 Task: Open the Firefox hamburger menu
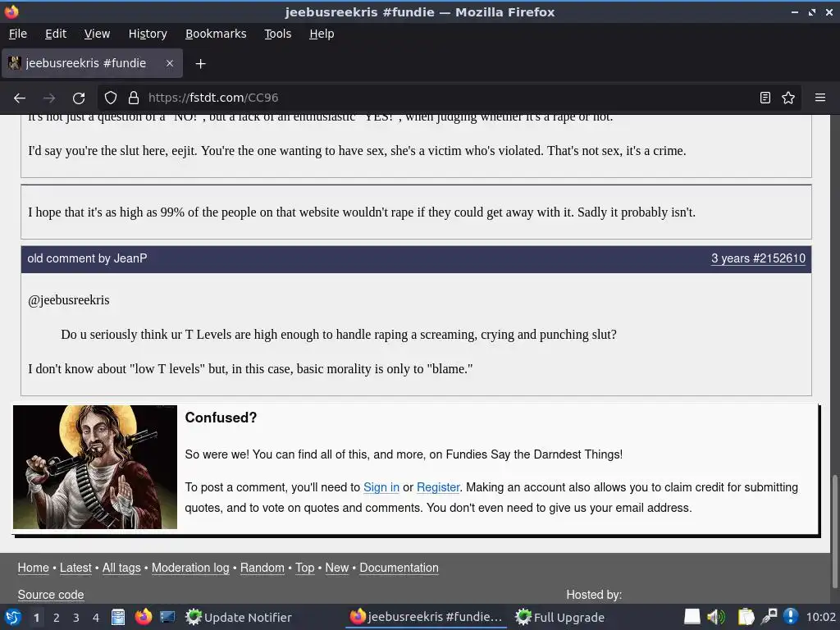(x=820, y=98)
